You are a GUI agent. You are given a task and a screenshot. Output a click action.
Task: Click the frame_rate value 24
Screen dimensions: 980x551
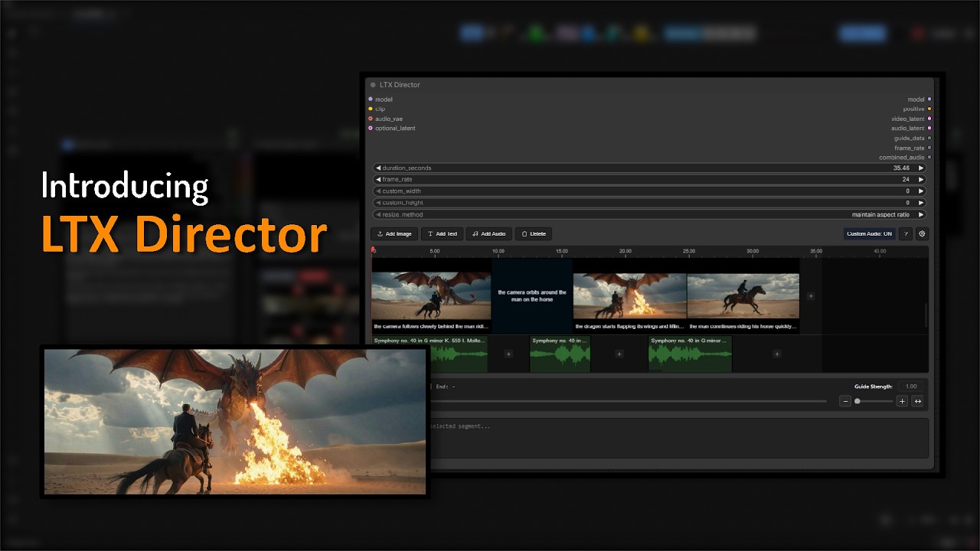tap(906, 179)
